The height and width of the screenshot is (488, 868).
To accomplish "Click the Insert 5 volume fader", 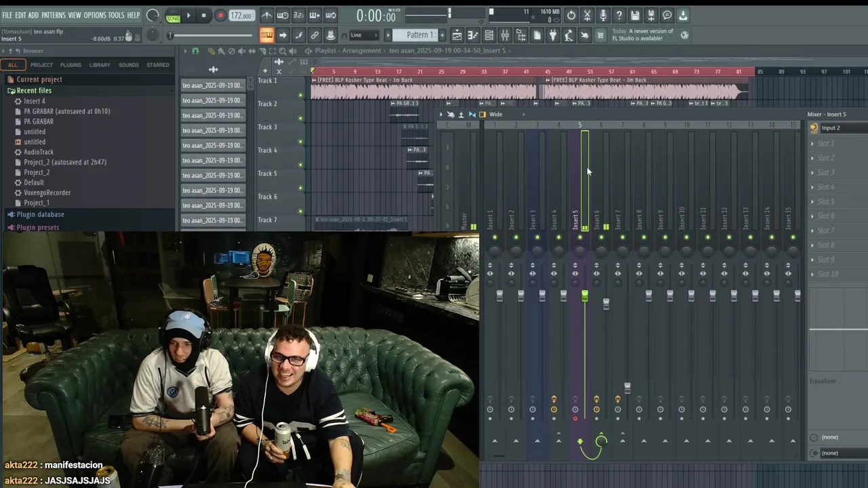I will click(585, 296).
